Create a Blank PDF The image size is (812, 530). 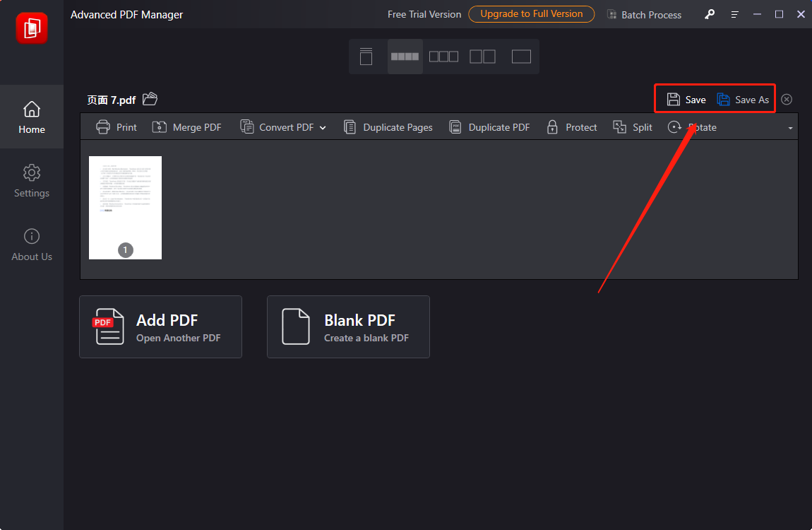point(348,327)
